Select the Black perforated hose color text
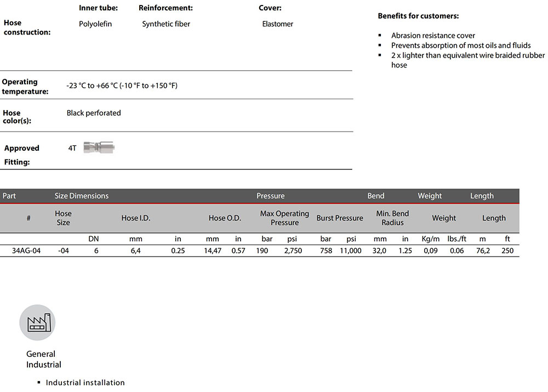This screenshot has height=392, width=548. [94, 113]
